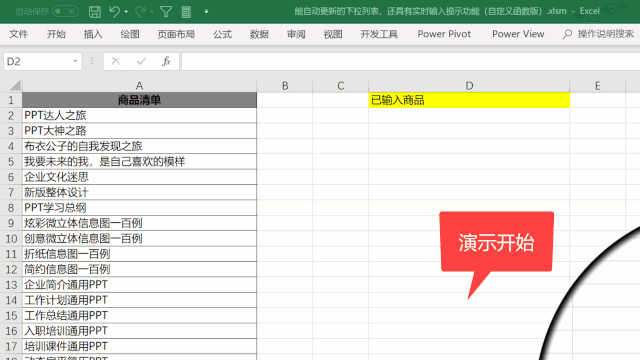Click the Filter funnel icon
The image size is (640, 360).
pos(166,12)
